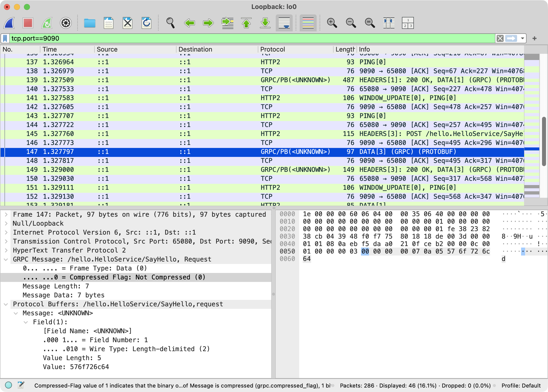548x392 pixels.
Task: Click the packet list vertical scrollbar
Action: click(544, 141)
